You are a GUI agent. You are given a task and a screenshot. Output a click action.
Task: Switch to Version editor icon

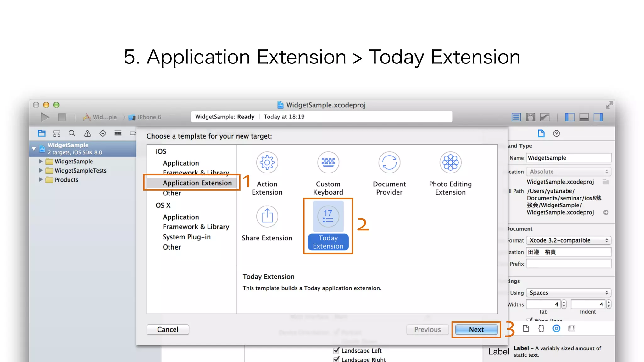(545, 117)
